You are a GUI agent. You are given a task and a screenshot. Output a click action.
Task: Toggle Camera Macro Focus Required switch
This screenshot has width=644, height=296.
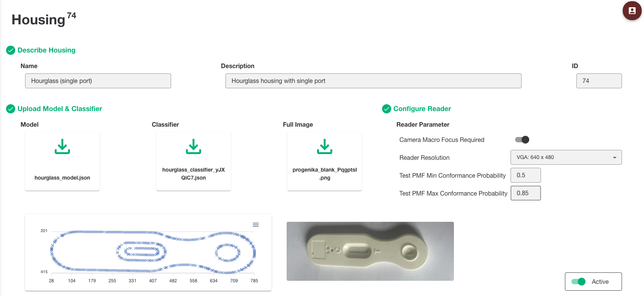coord(522,140)
